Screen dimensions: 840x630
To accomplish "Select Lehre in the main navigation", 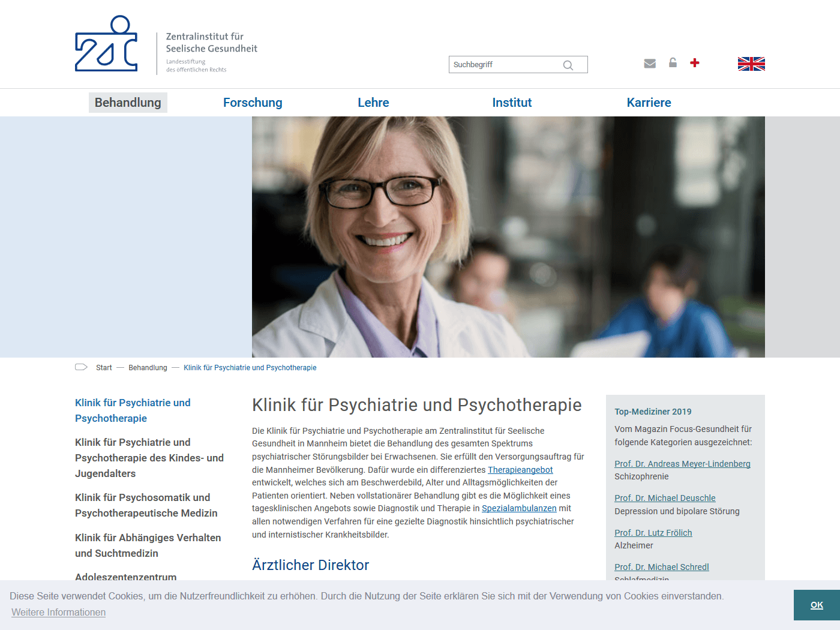I will point(373,103).
